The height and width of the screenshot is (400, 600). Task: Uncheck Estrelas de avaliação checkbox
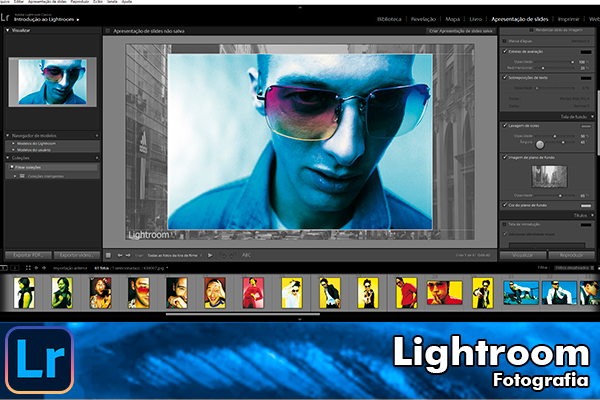tap(505, 51)
